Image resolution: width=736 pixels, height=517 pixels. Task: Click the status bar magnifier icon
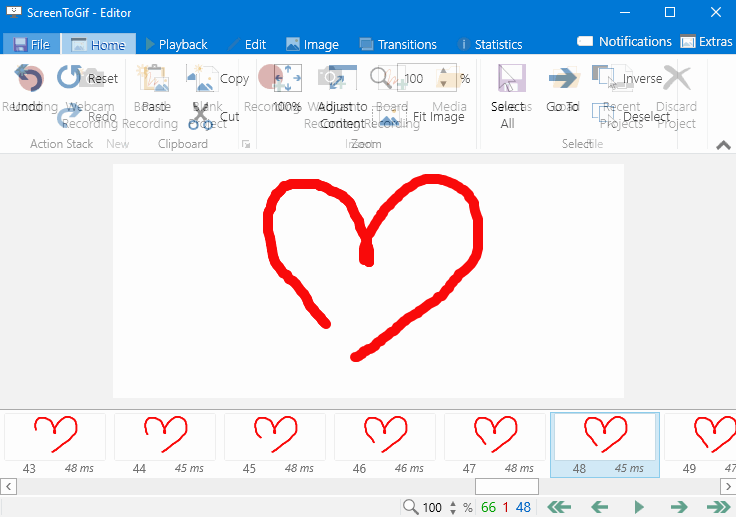(x=410, y=507)
